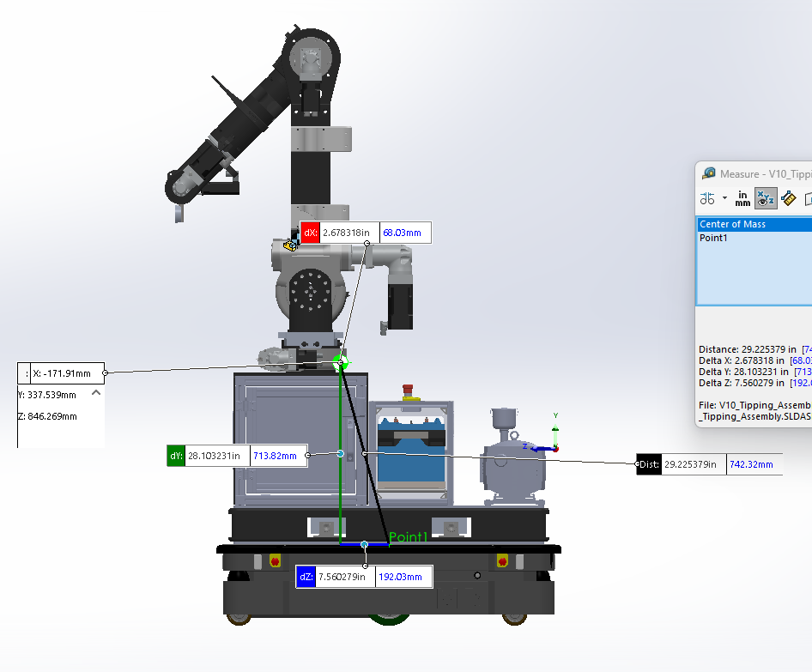Click the blue dZ measurement callout label
The height and width of the screenshot is (672, 812).
pyautogui.click(x=306, y=576)
